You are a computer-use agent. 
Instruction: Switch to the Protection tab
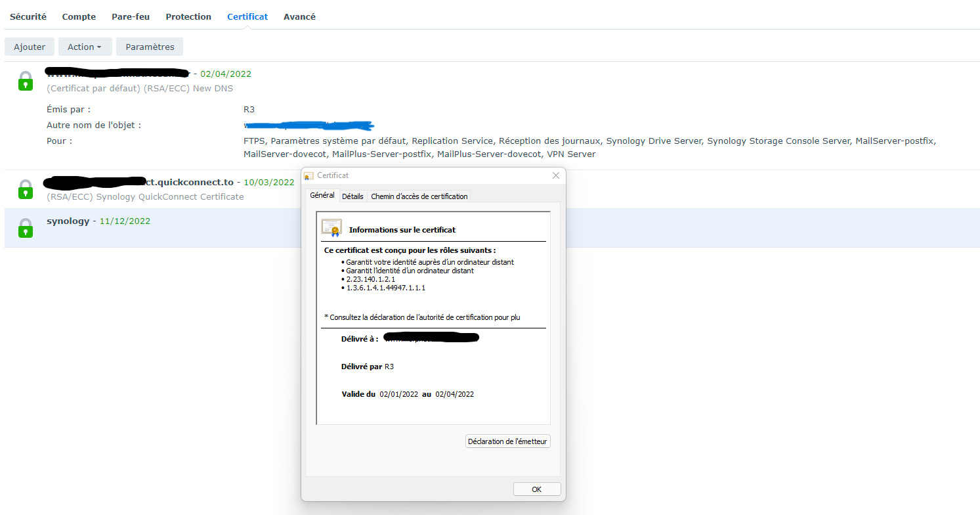pyautogui.click(x=188, y=17)
